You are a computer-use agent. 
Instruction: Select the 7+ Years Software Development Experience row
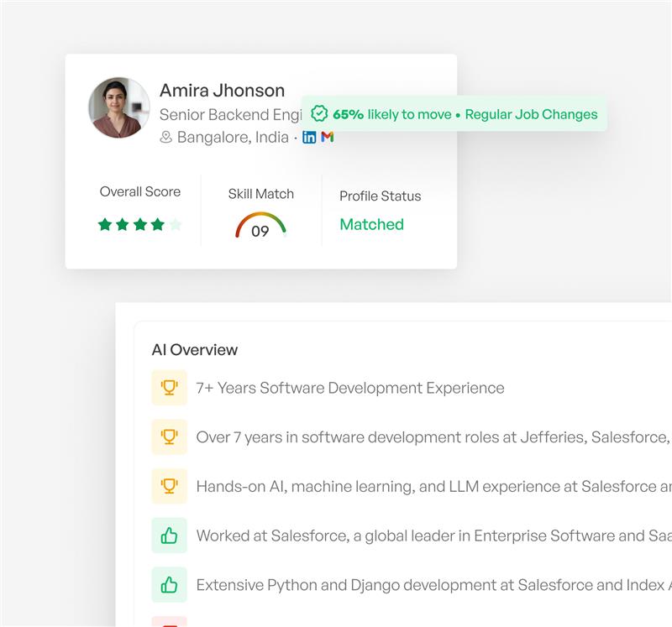(x=349, y=388)
